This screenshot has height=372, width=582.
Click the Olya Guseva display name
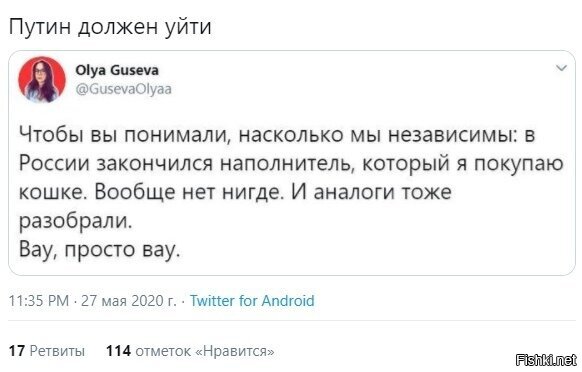(x=117, y=70)
